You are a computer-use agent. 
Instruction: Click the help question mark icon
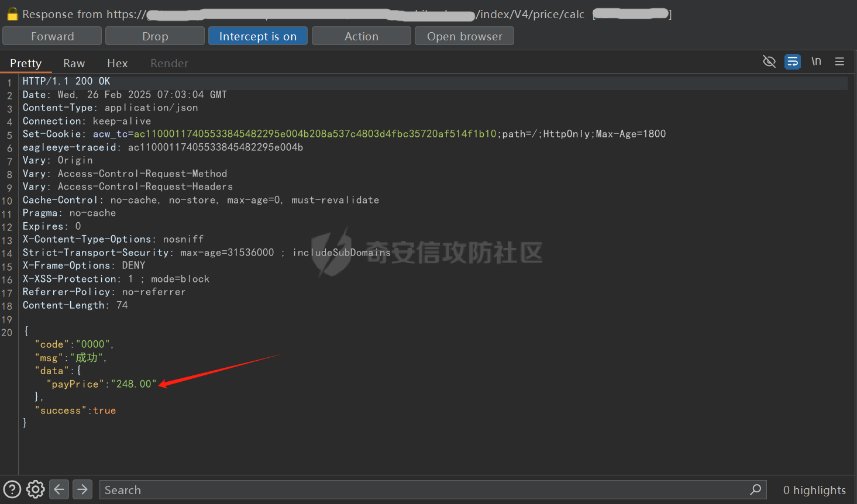(x=12, y=489)
